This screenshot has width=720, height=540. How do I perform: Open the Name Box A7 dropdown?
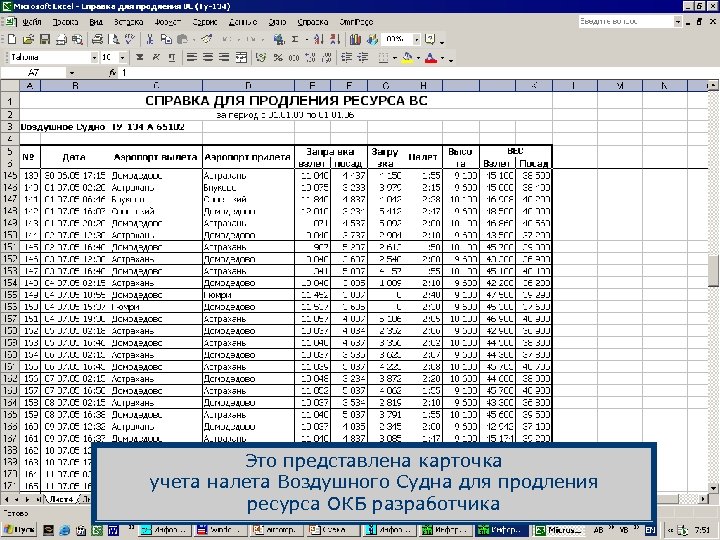(72, 73)
